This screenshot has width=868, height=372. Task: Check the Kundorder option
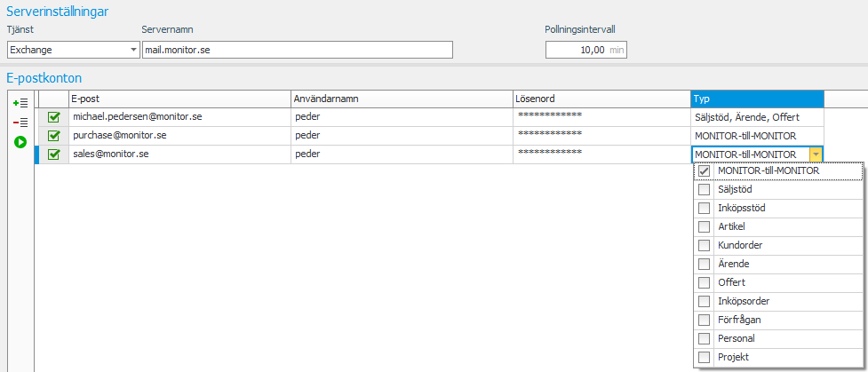click(x=705, y=245)
